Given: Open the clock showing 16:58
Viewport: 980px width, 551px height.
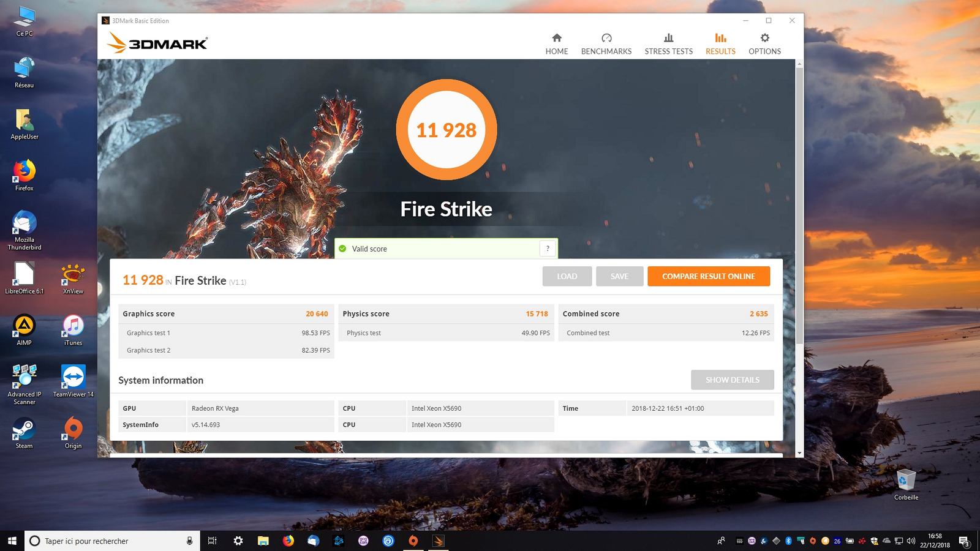Looking at the screenshot, I should (x=935, y=541).
